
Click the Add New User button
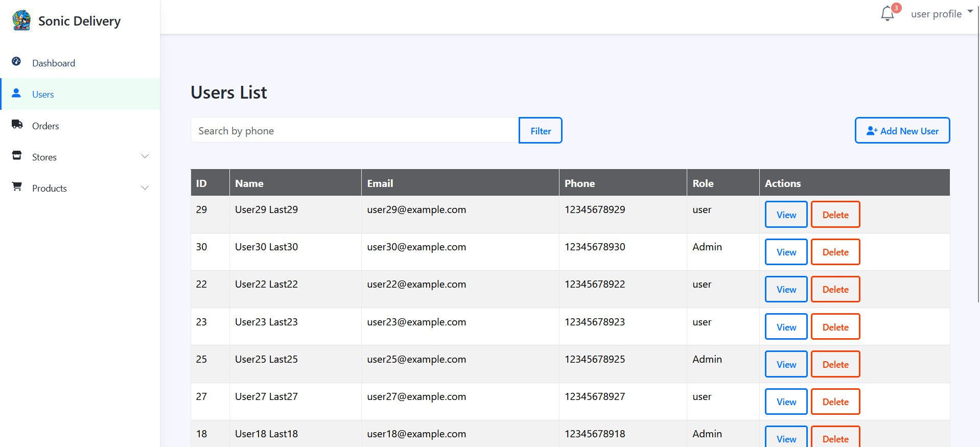click(x=902, y=130)
